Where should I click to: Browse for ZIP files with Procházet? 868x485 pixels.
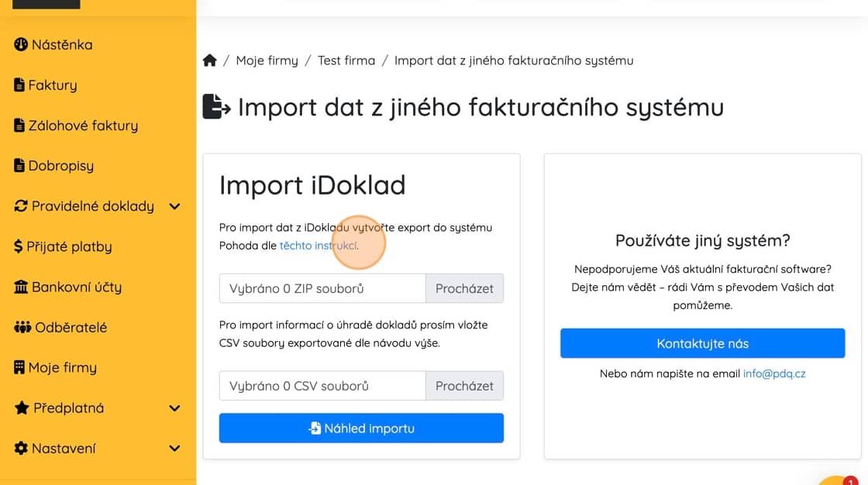point(464,288)
